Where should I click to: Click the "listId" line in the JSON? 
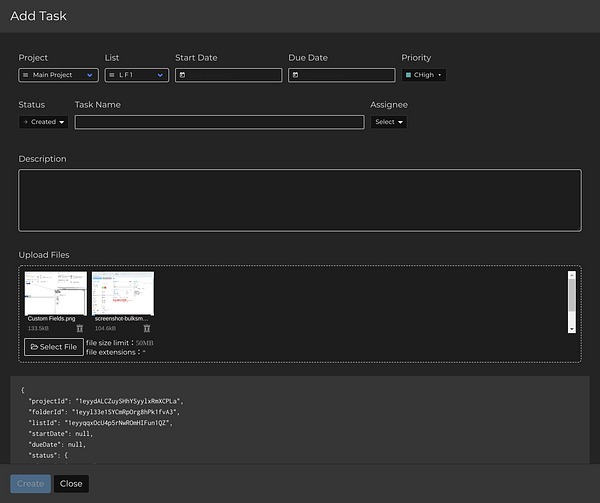(101, 423)
